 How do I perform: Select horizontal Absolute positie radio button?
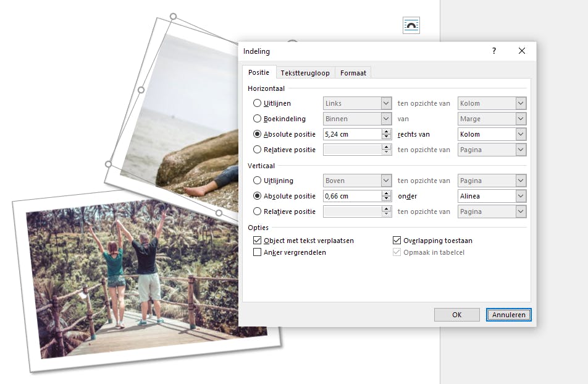(x=257, y=134)
